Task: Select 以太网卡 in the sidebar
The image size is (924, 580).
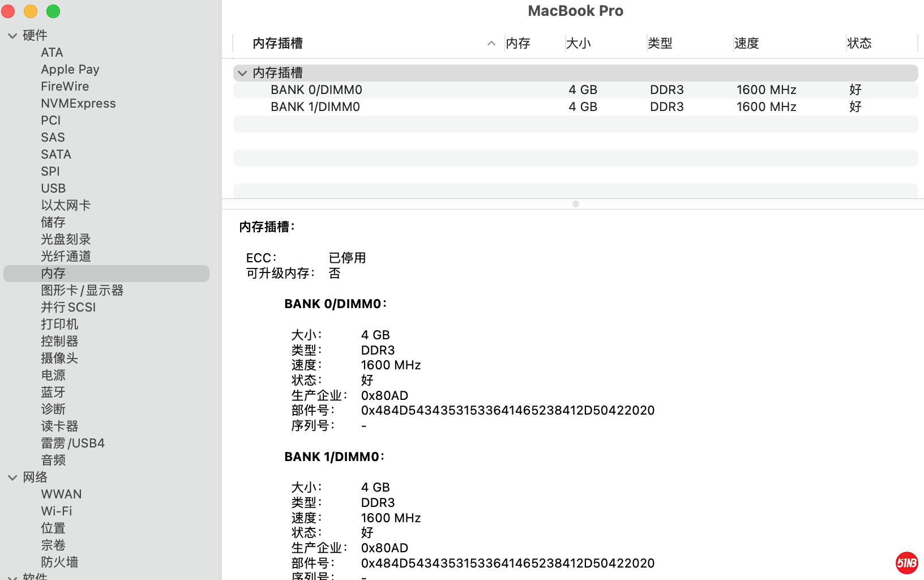Action: coord(66,206)
